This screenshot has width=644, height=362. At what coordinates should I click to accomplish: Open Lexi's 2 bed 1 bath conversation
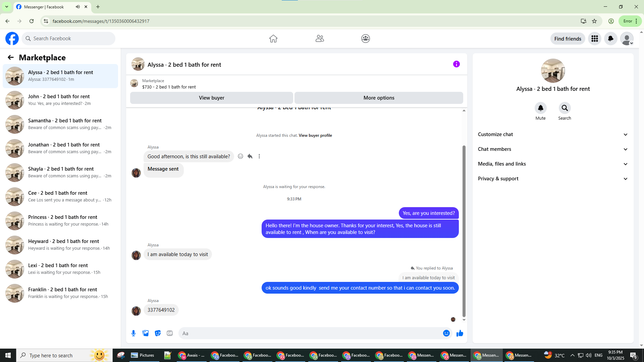point(60,269)
